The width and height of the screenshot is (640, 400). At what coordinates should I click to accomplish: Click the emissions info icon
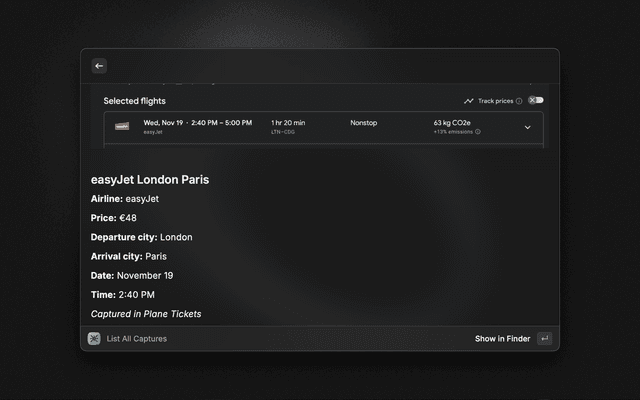(x=478, y=132)
